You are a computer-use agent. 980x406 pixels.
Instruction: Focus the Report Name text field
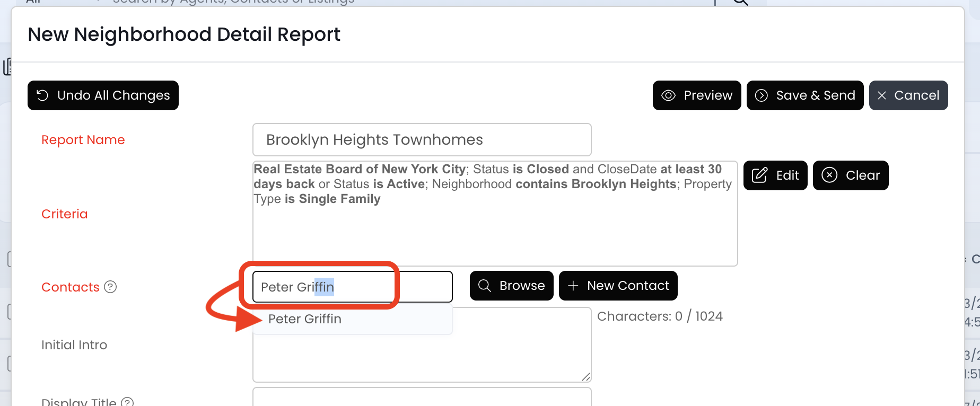click(x=422, y=140)
